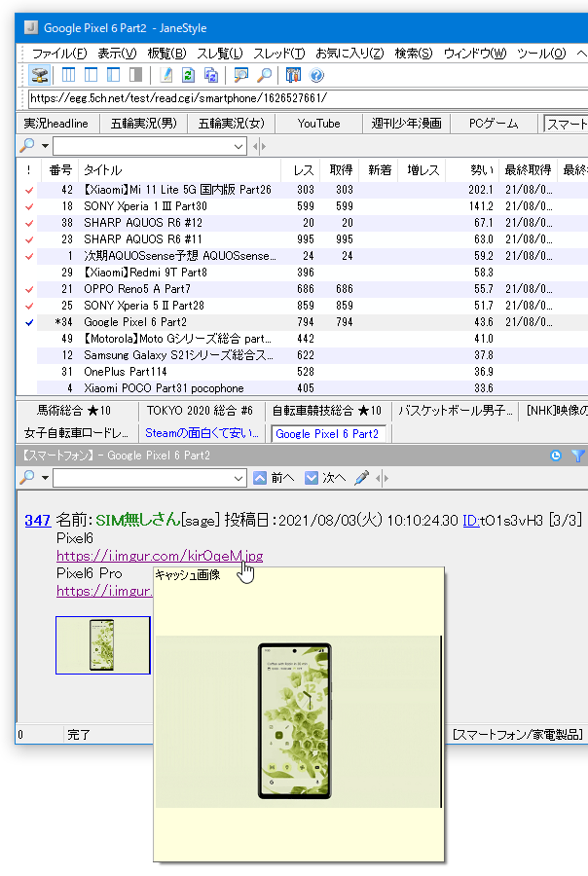Toggle the online/offline network icon

(40, 75)
